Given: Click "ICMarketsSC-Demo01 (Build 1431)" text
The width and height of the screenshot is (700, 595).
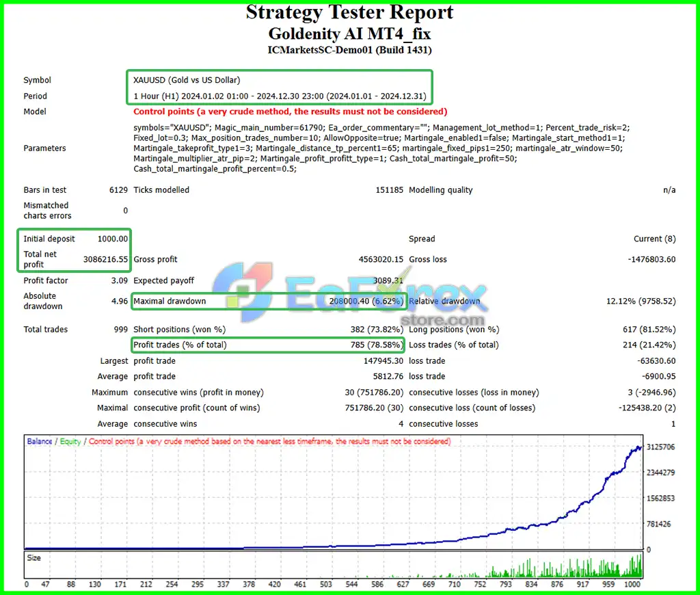Looking at the screenshot, I should 349,50.
